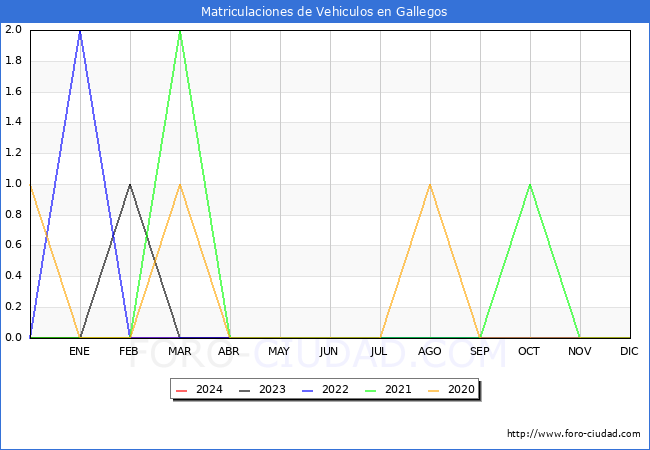Click the SEP month axis label
The height and width of the screenshot is (450, 650).
[480, 351]
